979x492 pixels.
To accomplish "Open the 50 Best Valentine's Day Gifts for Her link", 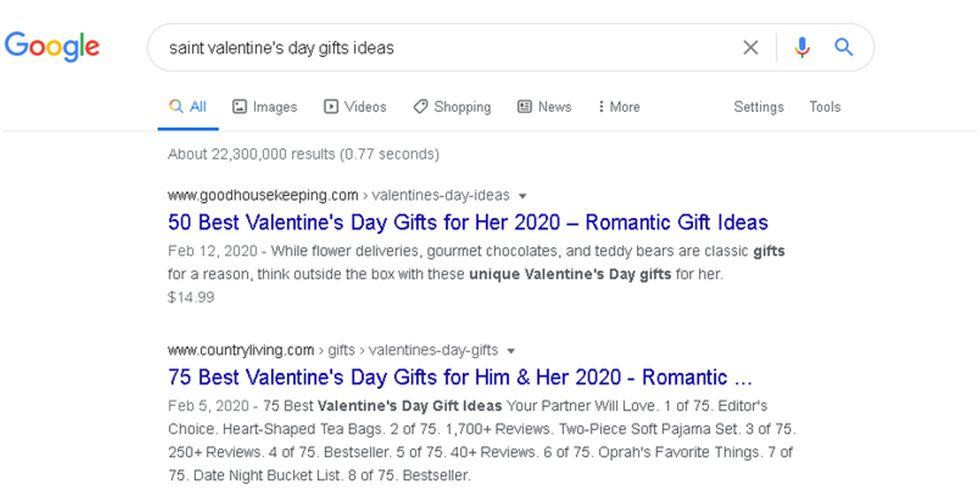I will 468,222.
